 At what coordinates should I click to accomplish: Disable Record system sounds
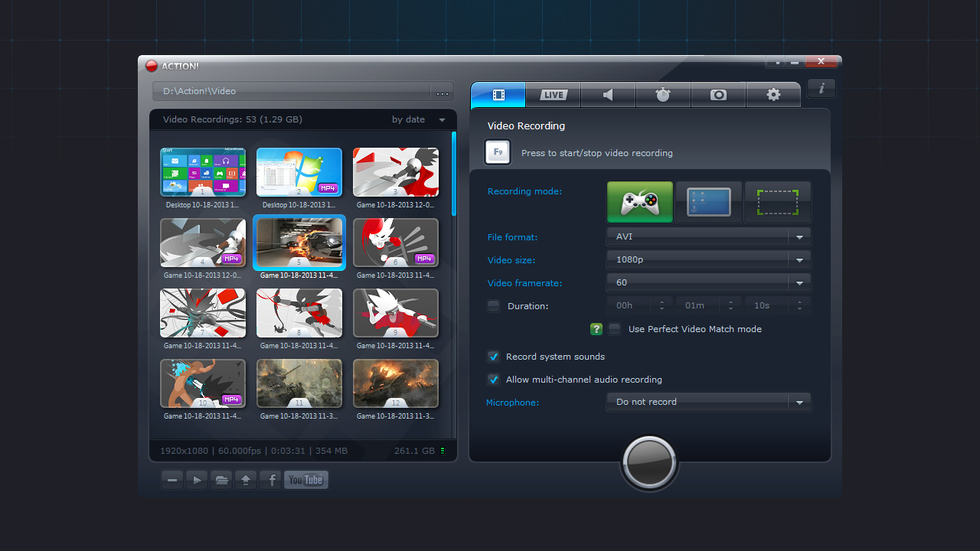493,357
